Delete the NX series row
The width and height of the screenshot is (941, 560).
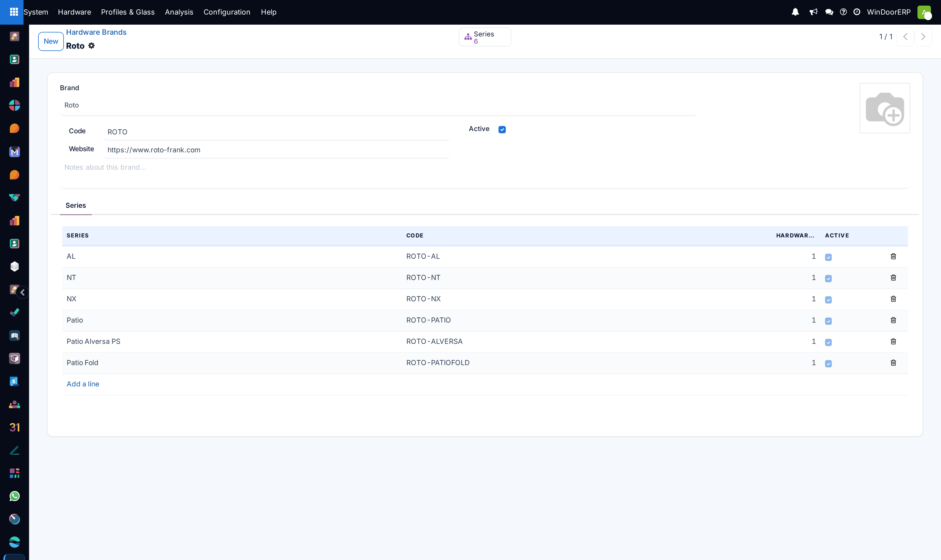pos(893,299)
